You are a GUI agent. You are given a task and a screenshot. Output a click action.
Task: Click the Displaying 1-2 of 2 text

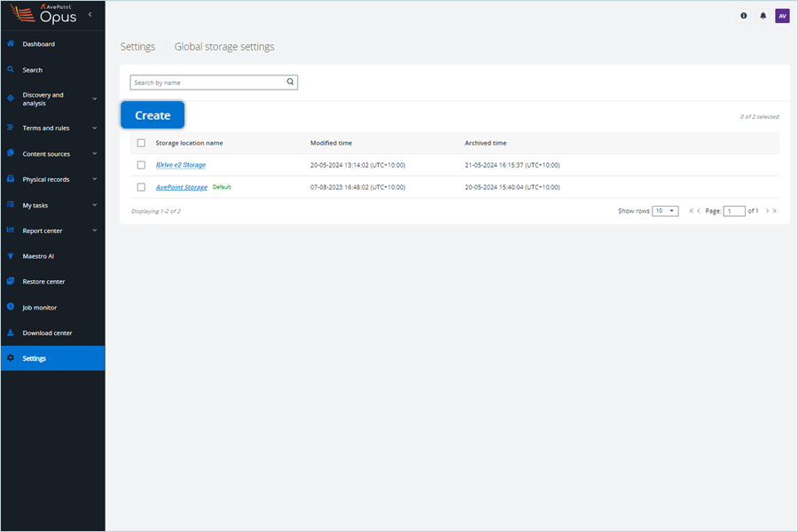click(156, 211)
